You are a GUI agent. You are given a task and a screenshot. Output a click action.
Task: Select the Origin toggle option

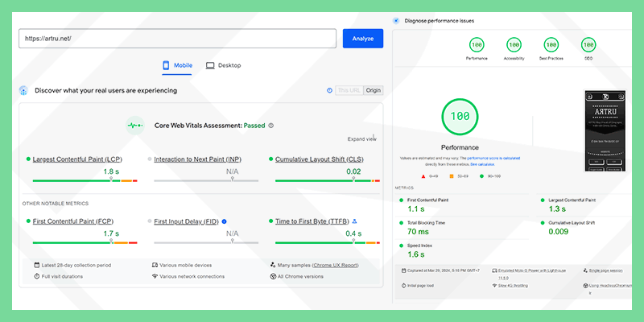374,90
